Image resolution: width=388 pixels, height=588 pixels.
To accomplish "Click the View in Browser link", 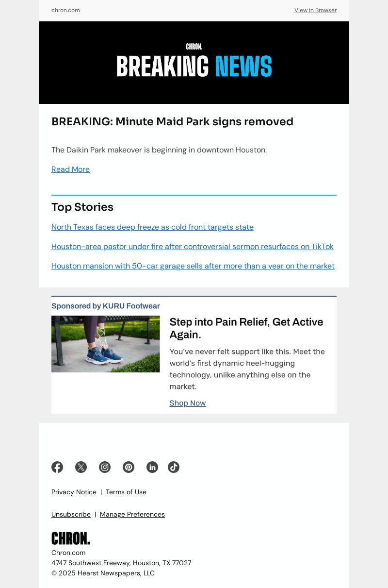I will tap(315, 10).
